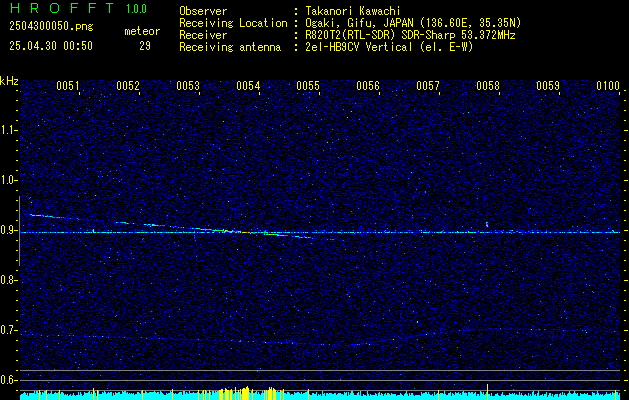
Task: Click frequency axis label 1.0
Action: [9, 180]
